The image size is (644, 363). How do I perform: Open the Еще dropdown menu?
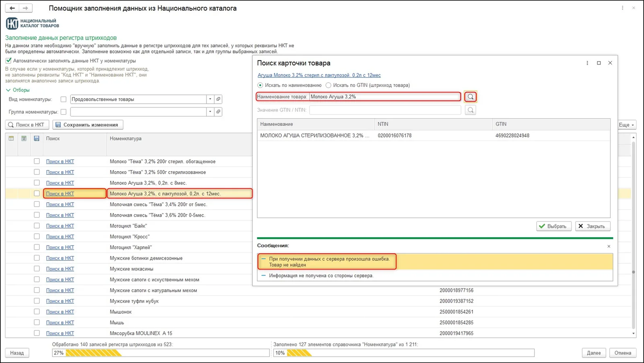[x=626, y=125]
